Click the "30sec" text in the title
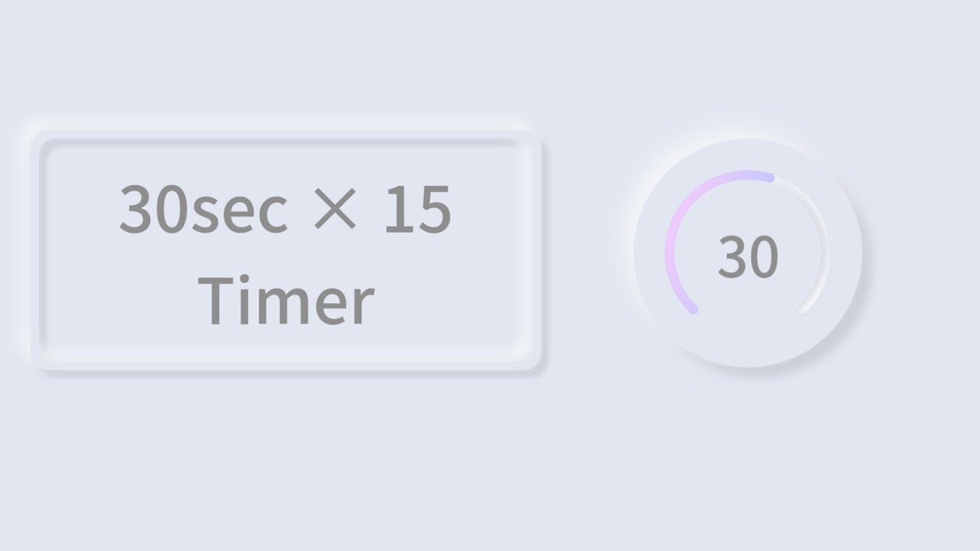Viewport: 980px width, 551px height. click(x=203, y=210)
